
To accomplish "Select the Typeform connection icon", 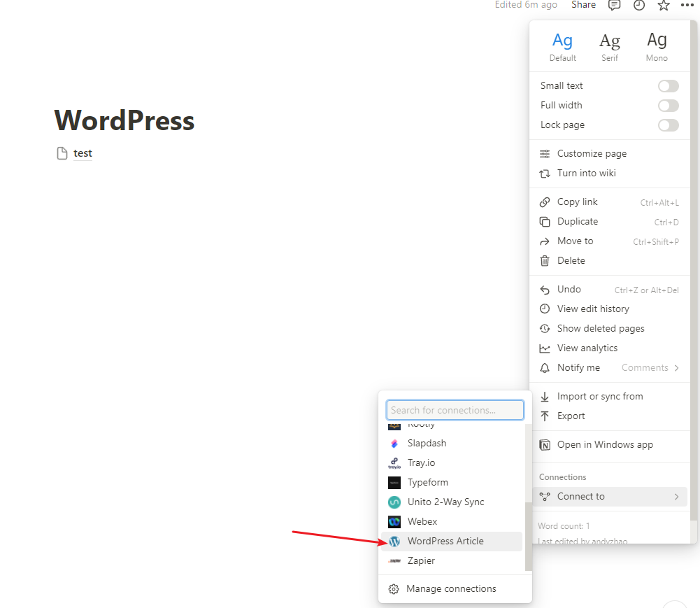I will pos(394,482).
